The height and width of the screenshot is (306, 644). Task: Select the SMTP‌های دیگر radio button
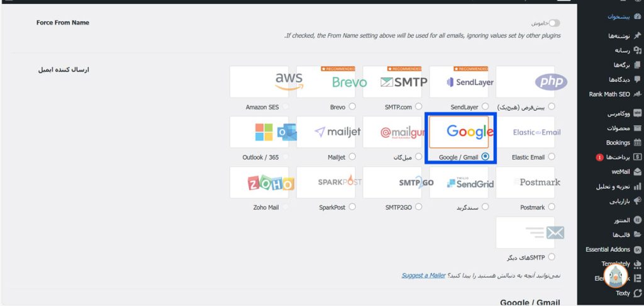[x=552, y=257]
